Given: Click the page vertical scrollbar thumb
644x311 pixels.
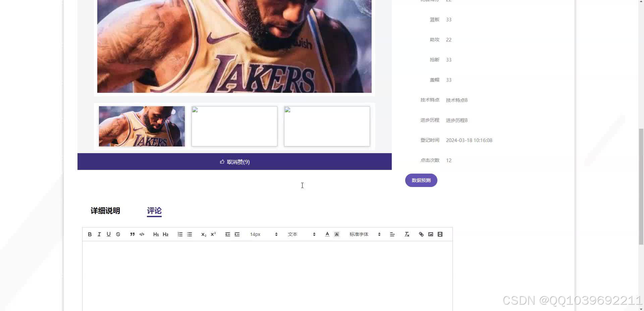Looking at the screenshot, I should 641,186.
